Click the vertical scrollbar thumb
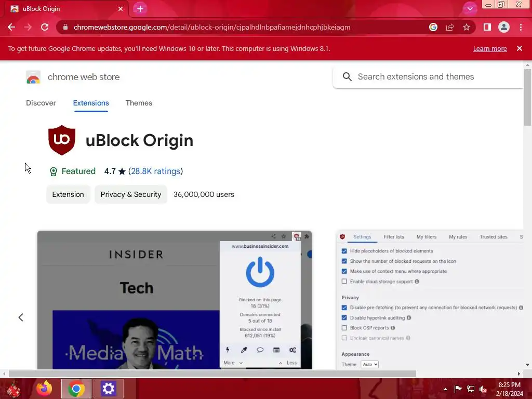This screenshot has height=399, width=532. click(x=527, y=97)
